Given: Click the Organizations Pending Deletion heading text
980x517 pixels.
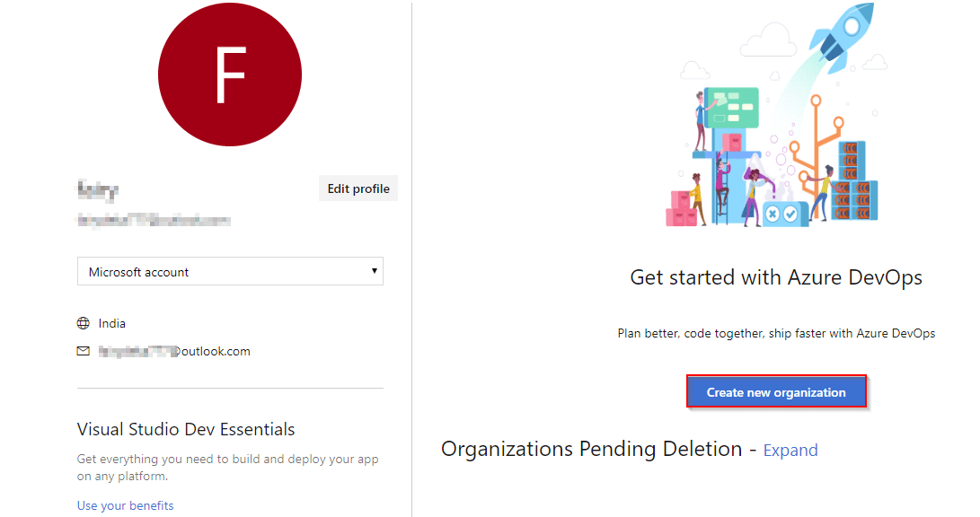Looking at the screenshot, I should click(x=591, y=449).
